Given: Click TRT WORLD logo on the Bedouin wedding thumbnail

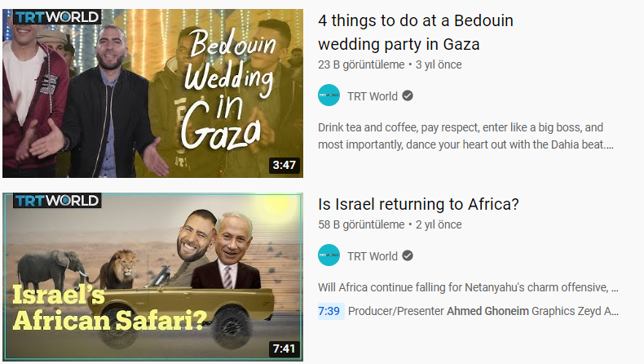Looking at the screenshot, I should coord(57,17).
